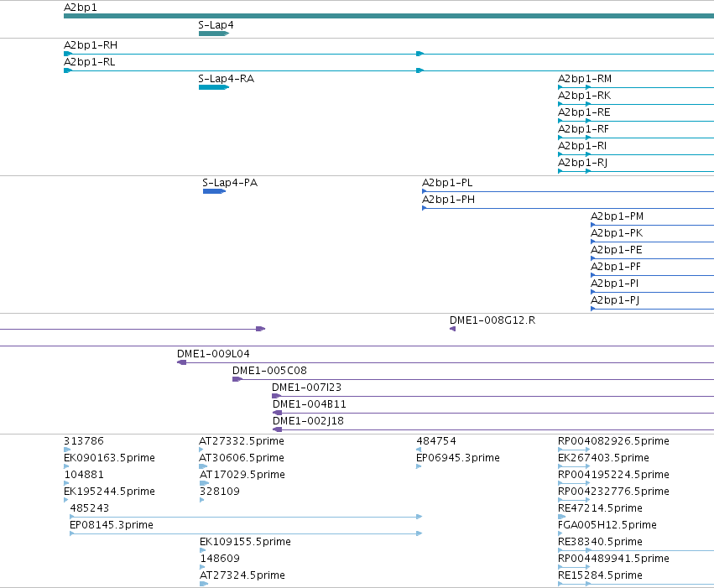The width and height of the screenshot is (714, 588).
Task: Select protein A2bp1-PE label
Action: (x=617, y=250)
